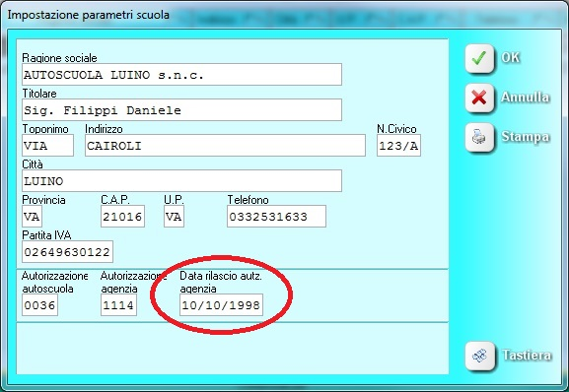Viewport: 569px width, 392px height.
Task: Edit the Indirizzo field showing CAIROLI
Action: click(x=225, y=146)
